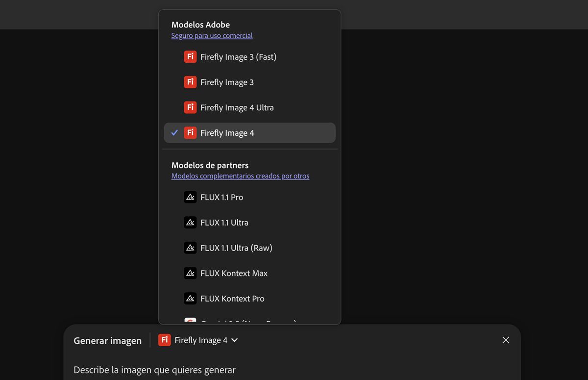Click the Fi icon beside Firefly Image 3 (Fast)
The image size is (588, 380).
coord(190,57)
